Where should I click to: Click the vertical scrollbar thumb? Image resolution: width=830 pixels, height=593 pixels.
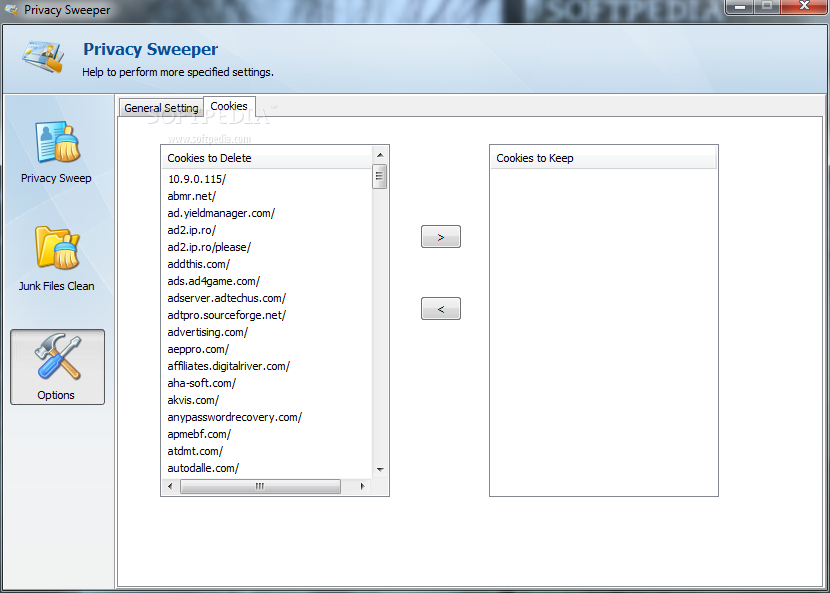pyautogui.click(x=380, y=176)
